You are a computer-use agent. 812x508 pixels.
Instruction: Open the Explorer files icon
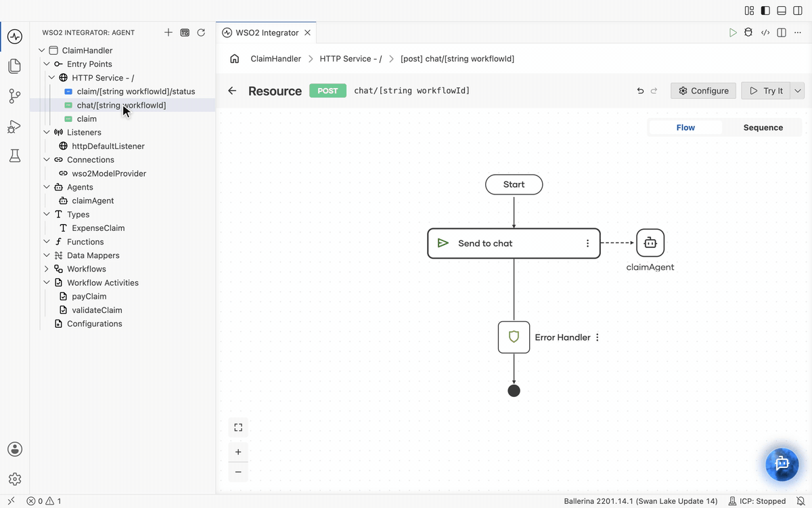[x=15, y=66]
